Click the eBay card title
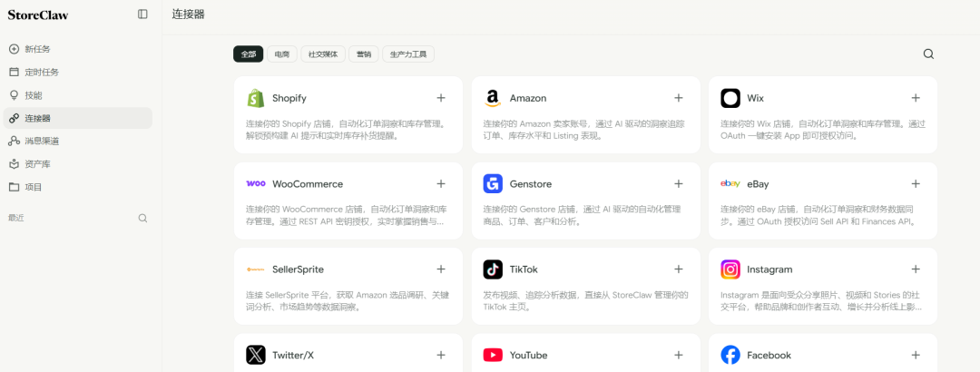Viewport: 980px width, 372px height. pos(758,184)
